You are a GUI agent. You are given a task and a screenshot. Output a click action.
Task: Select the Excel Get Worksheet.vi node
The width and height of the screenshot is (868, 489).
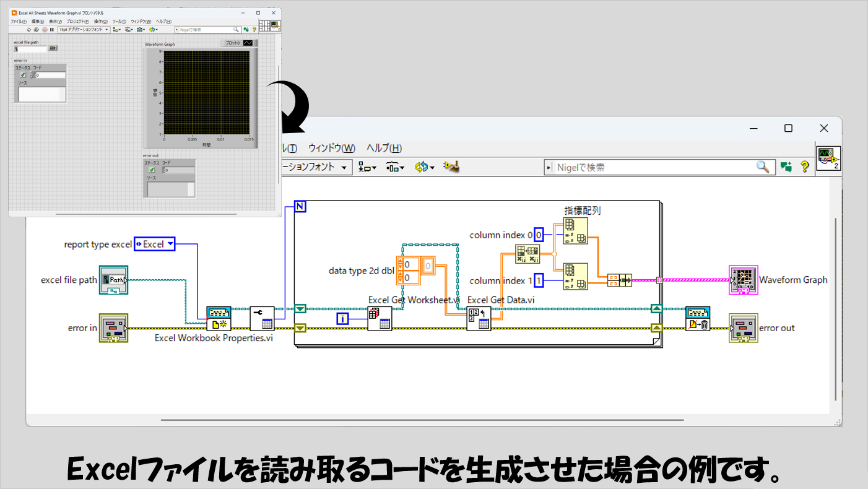[380, 319]
